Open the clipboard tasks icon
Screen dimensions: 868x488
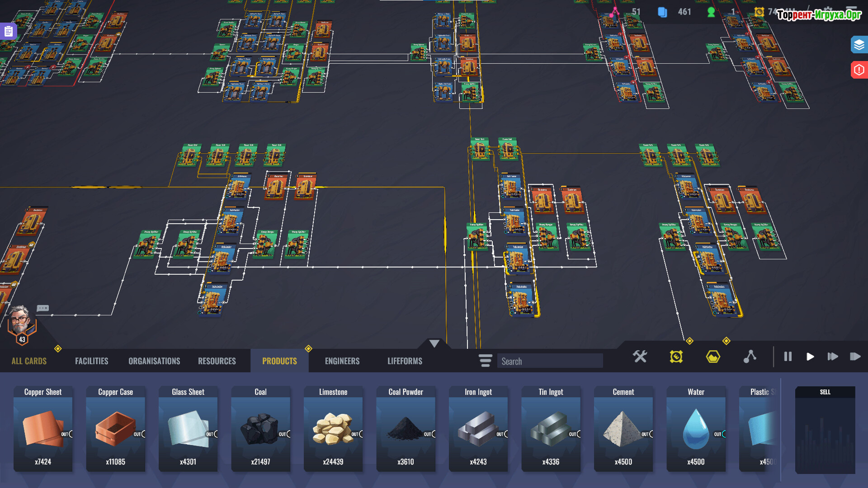[8, 31]
